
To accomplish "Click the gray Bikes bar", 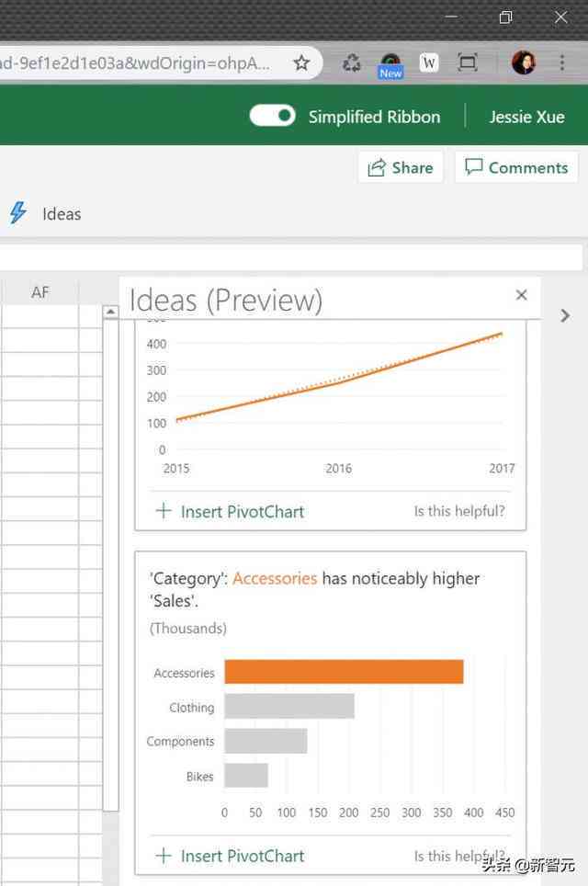I will tap(246, 776).
